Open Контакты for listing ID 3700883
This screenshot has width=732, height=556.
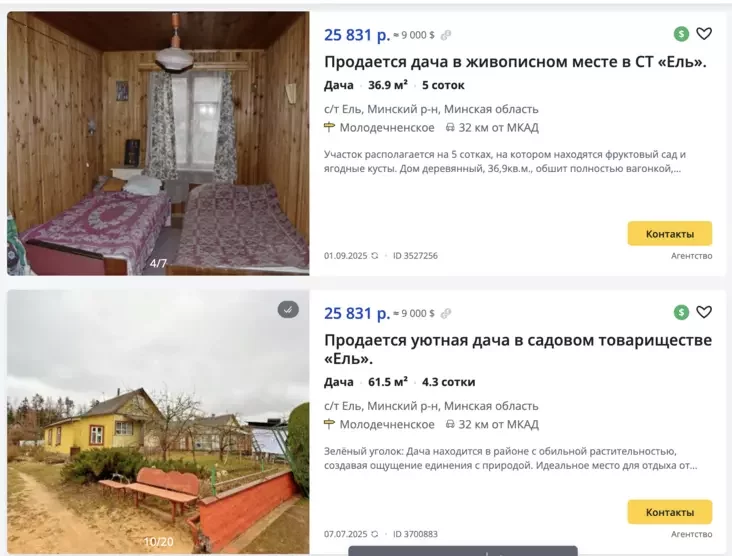669,512
